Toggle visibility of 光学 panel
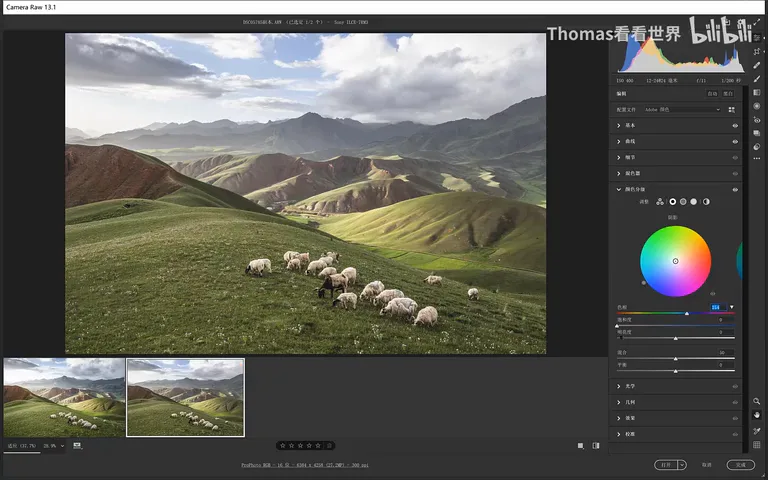768x480 pixels. click(x=735, y=386)
